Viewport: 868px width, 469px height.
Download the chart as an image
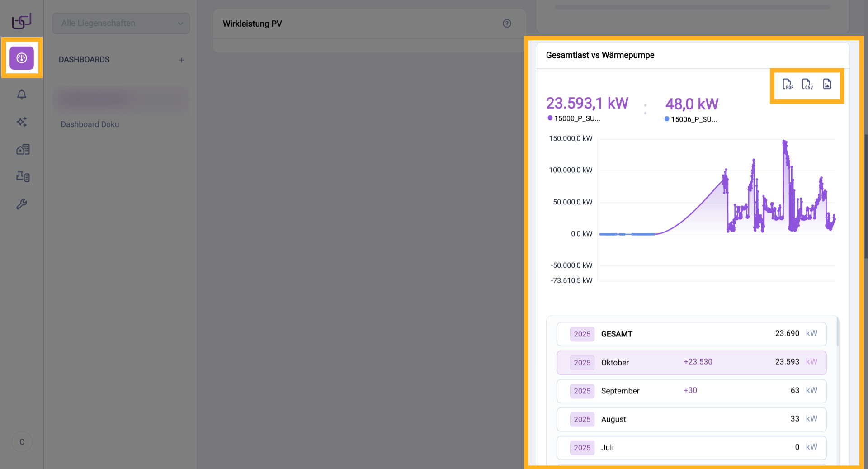point(827,84)
